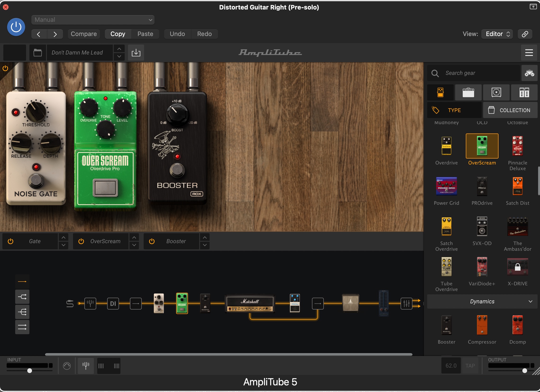Go to previous preset arrow above name

(x=119, y=49)
